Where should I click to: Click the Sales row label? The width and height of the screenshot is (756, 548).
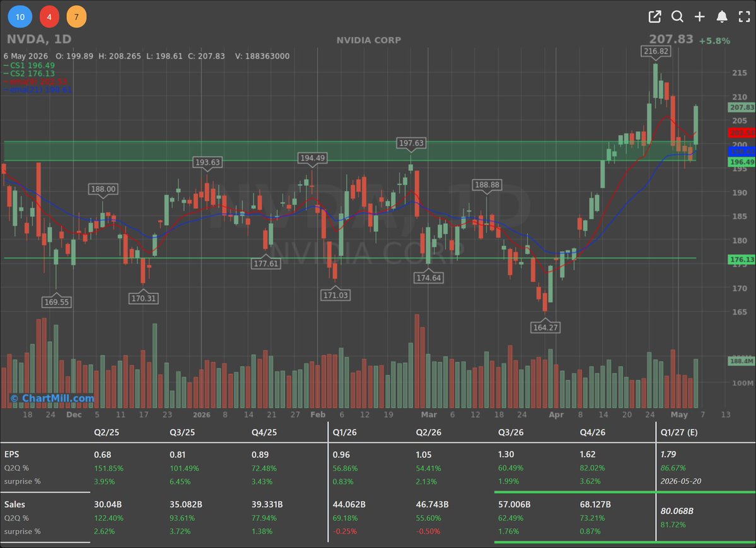pyautogui.click(x=15, y=504)
